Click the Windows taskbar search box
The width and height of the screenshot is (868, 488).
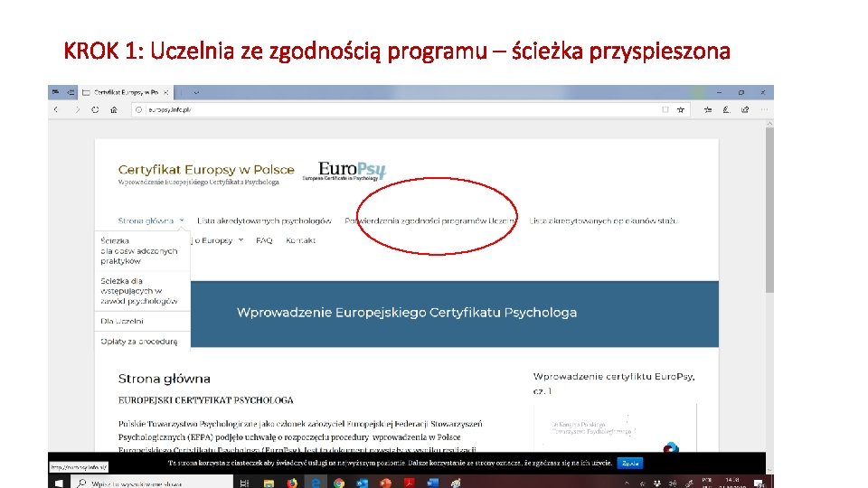152,483
